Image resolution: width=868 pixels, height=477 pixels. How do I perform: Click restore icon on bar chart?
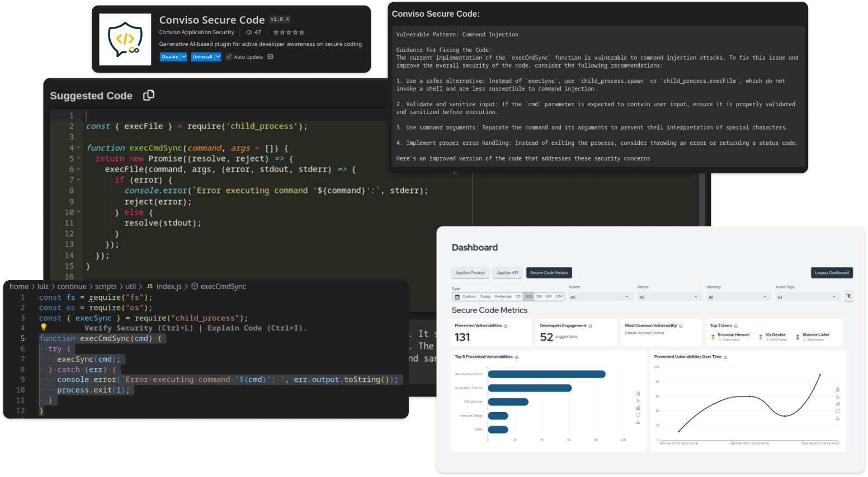(638, 415)
